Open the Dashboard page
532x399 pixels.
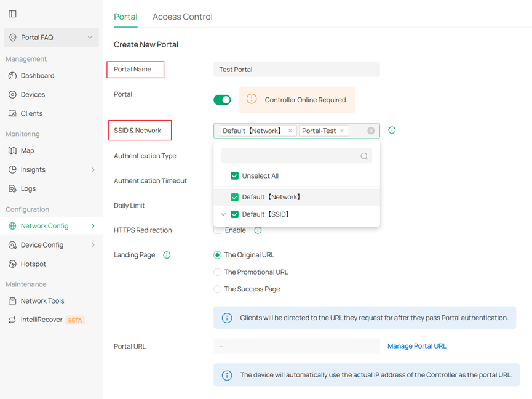37,76
